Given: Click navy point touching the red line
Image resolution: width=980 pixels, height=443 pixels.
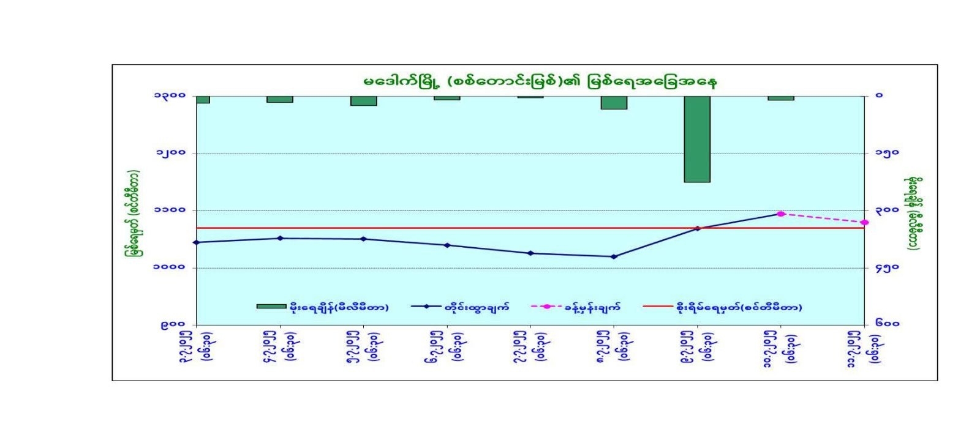Looking at the screenshot, I should pos(698,229).
